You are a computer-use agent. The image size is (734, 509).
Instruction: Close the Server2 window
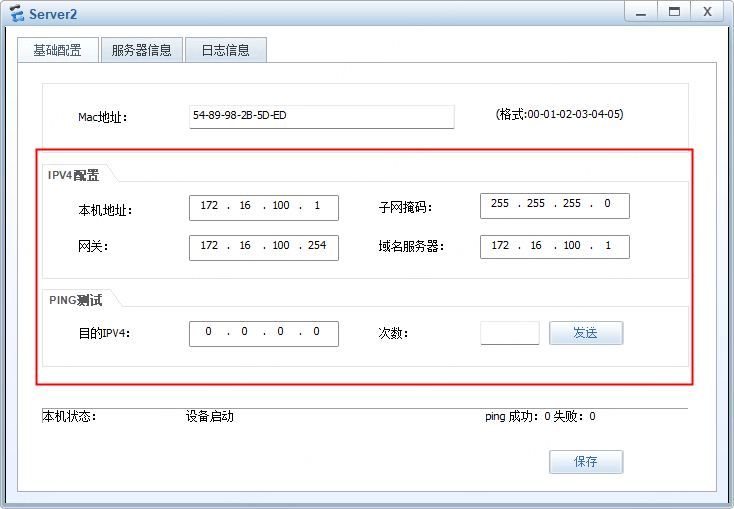(x=707, y=12)
